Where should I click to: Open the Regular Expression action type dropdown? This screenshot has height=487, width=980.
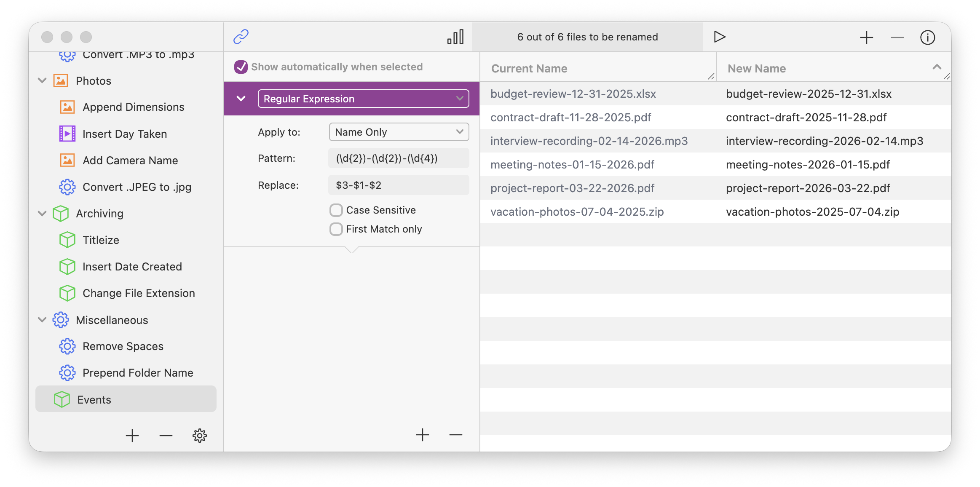coord(363,99)
